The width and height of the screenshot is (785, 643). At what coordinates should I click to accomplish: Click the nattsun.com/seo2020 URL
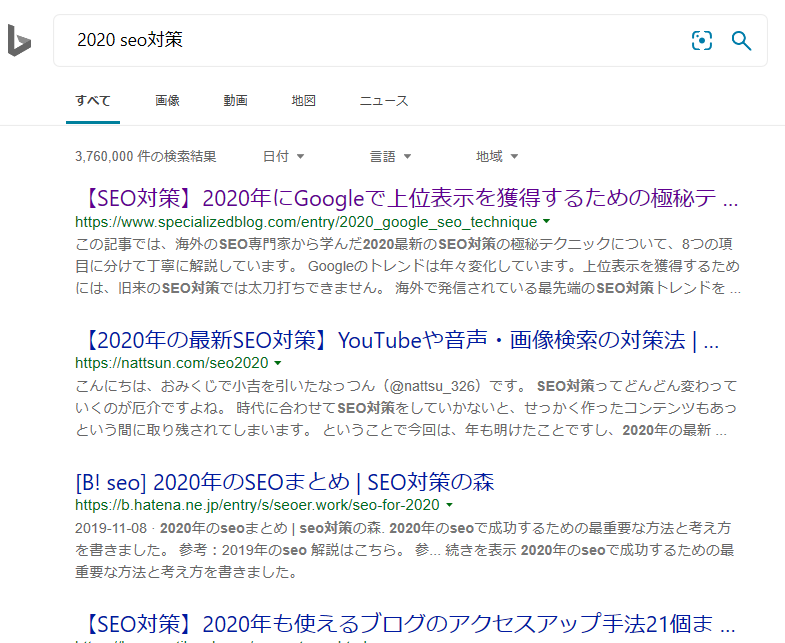(172, 363)
